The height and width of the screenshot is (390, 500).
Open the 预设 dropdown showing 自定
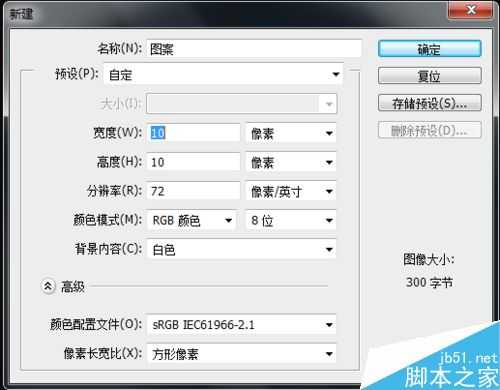tap(223, 74)
